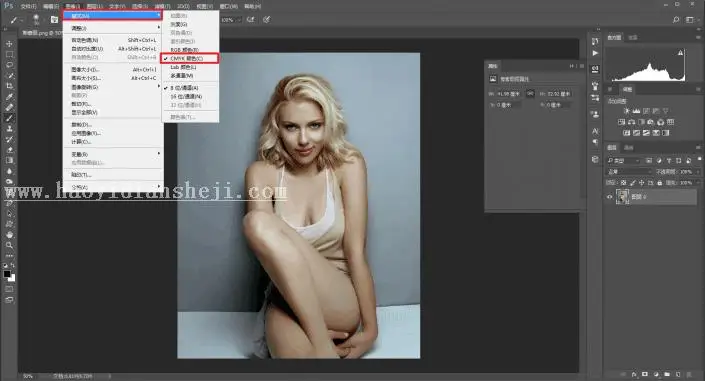Click the foreground color swatch
The image size is (705, 381).
[7, 274]
